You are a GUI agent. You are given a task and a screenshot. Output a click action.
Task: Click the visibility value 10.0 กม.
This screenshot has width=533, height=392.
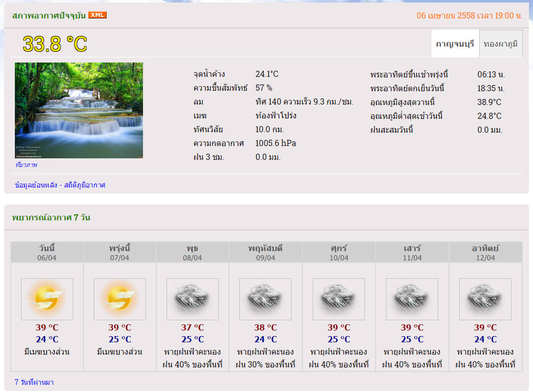[270, 130]
